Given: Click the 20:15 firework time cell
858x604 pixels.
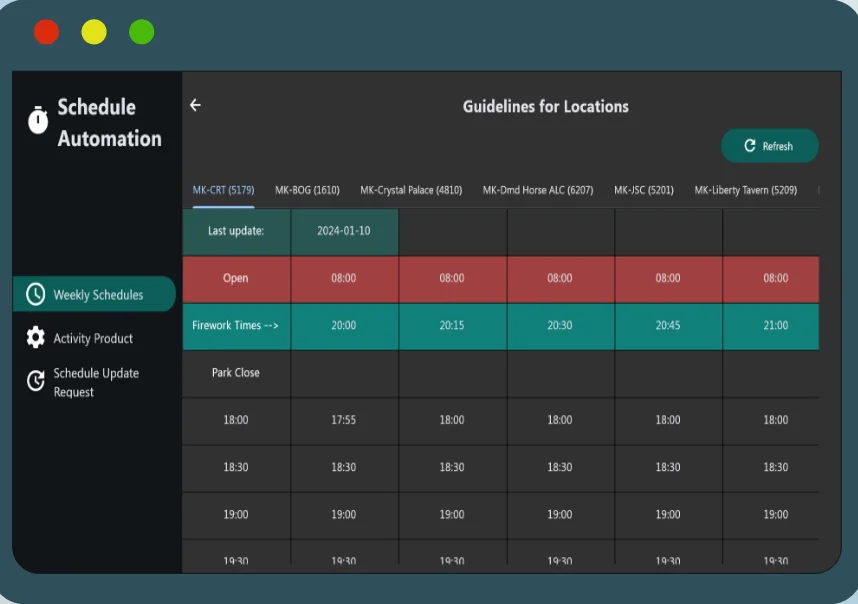Looking at the screenshot, I should click(452, 326).
